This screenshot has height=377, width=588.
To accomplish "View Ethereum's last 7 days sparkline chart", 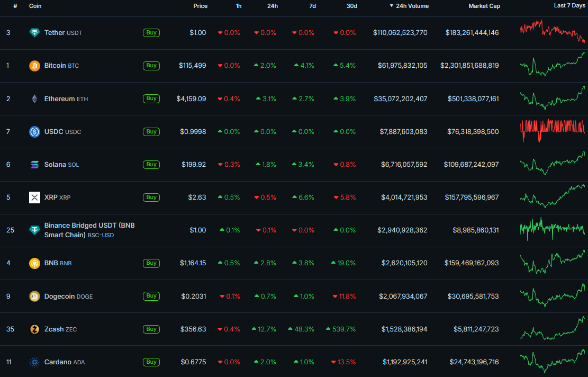I will pyautogui.click(x=552, y=98).
